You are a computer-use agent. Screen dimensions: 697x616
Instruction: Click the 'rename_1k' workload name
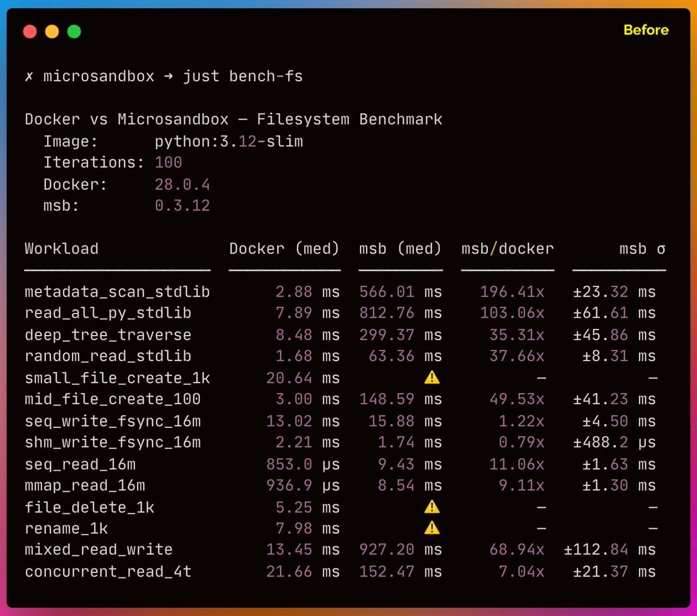coord(66,529)
